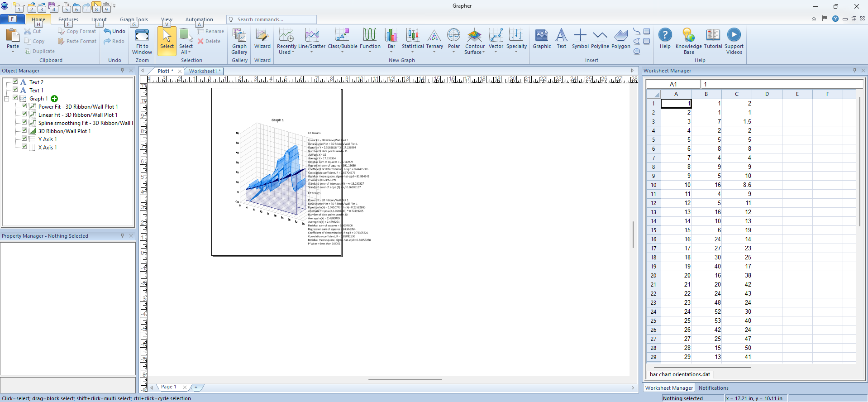
Task: Select the 3D Ribbon/Wall Plot 1 tree item
Action: click(64, 131)
